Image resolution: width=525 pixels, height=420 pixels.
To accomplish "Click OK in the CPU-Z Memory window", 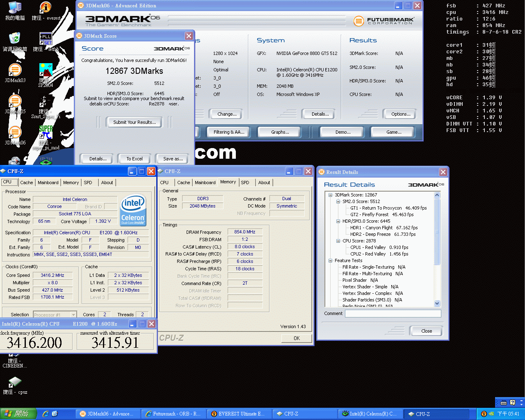I will click(297, 338).
